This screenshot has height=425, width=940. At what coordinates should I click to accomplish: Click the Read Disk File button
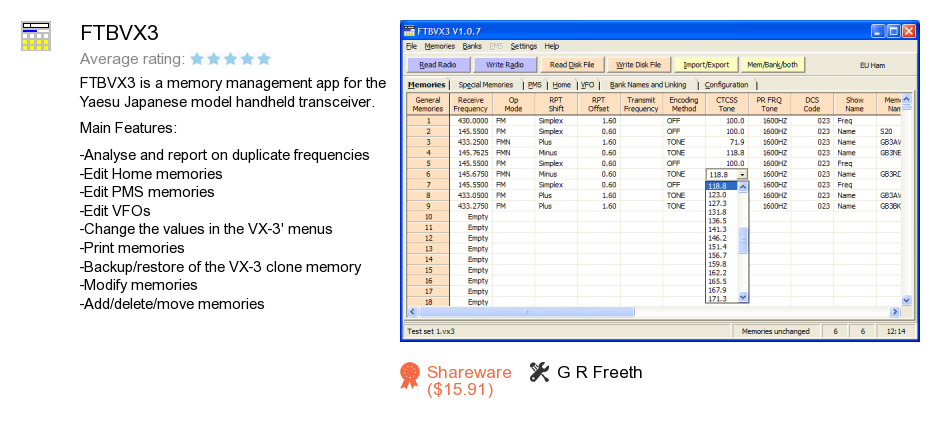click(x=572, y=65)
